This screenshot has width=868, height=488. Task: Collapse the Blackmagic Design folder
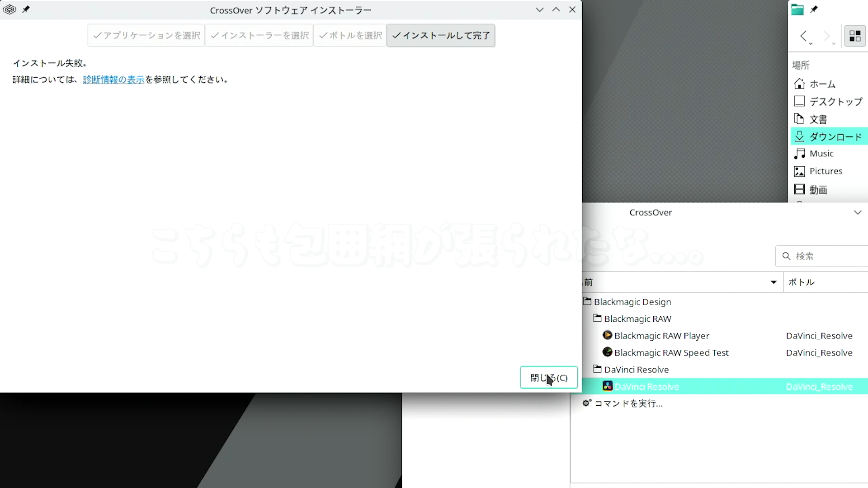(587, 301)
